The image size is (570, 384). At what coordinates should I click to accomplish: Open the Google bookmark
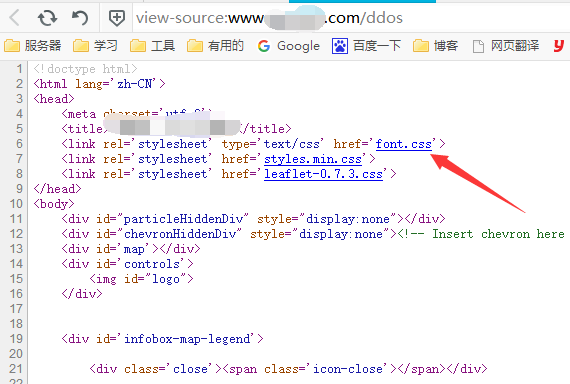289,46
